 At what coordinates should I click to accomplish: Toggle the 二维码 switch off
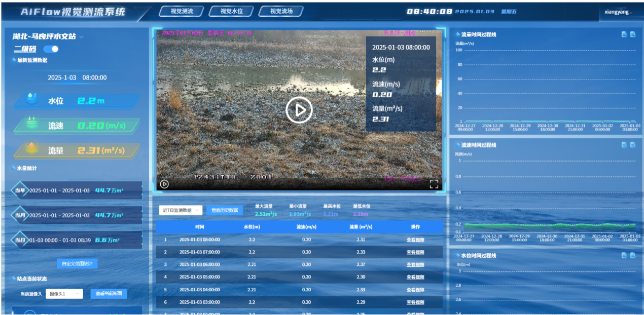coord(51,49)
